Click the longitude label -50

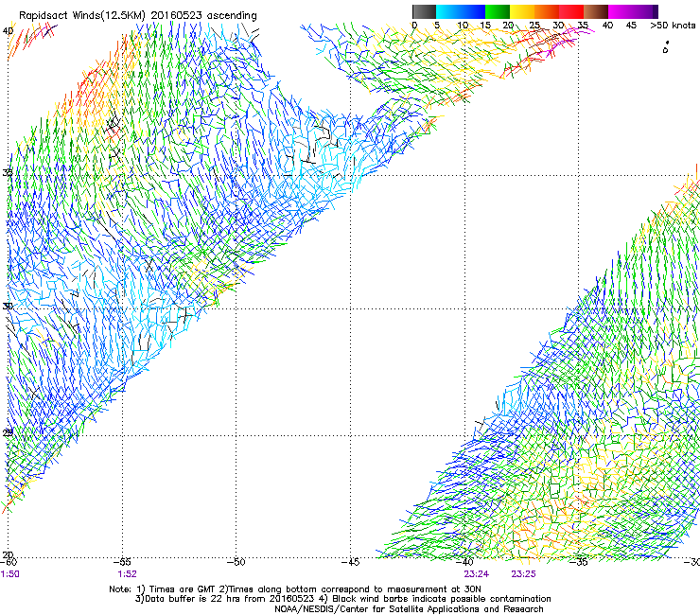click(x=236, y=562)
